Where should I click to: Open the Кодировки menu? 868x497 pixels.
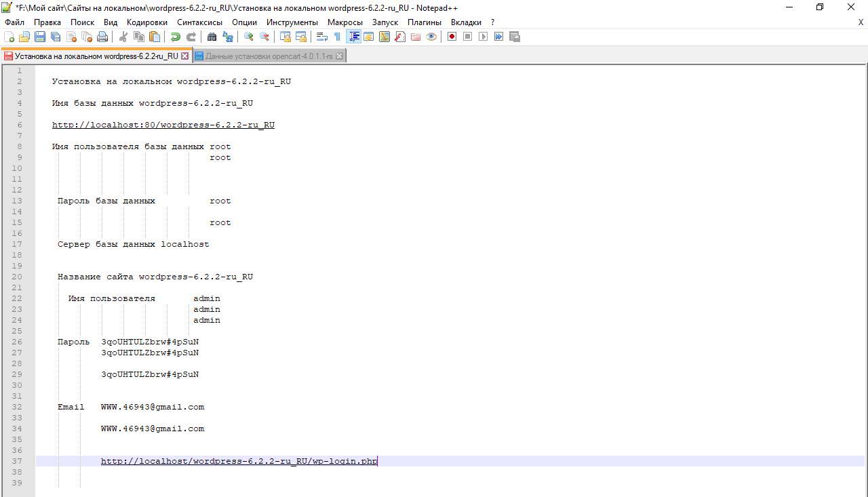146,22
